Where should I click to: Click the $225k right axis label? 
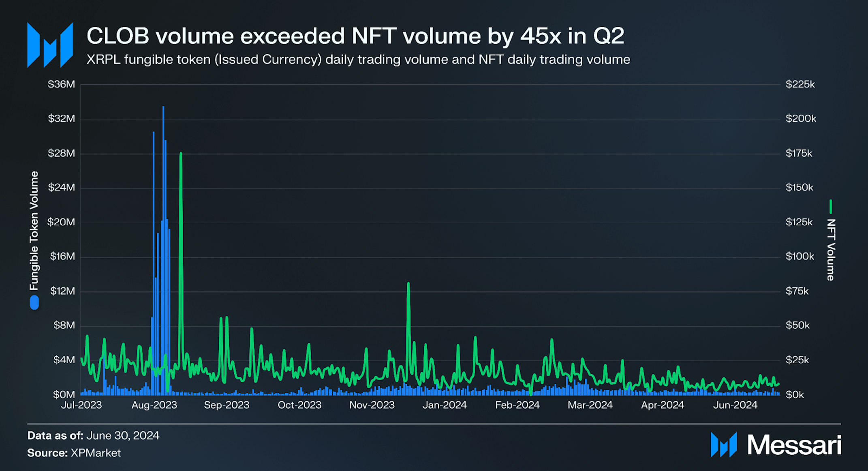click(800, 84)
